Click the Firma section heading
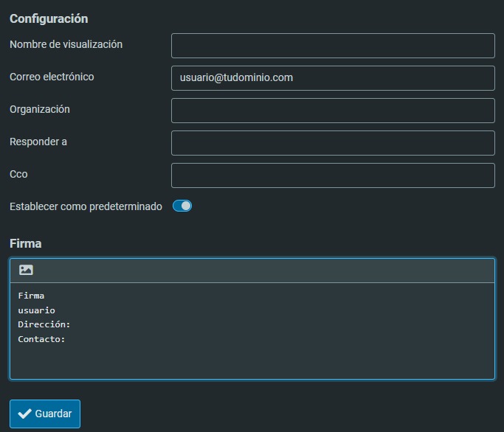The width and height of the screenshot is (504, 432). click(x=26, y=243)
